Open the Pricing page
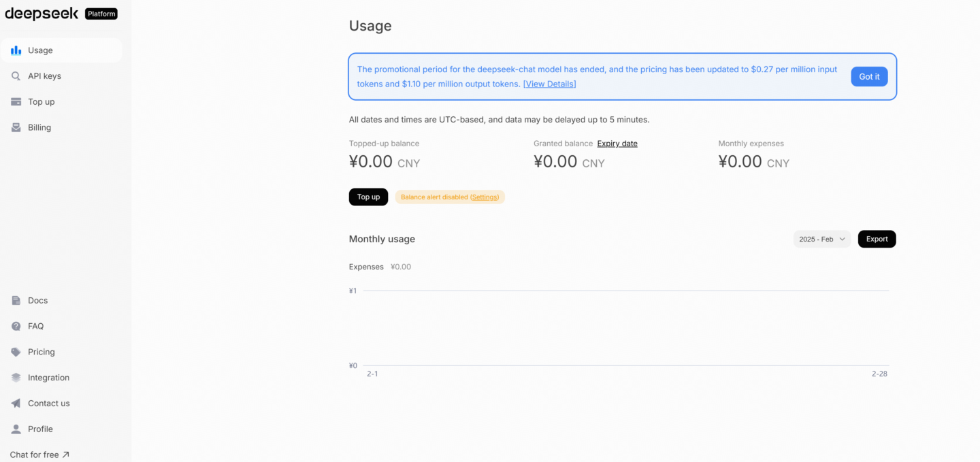Viewport: 980px width, 462px height. tap(61, 352)
